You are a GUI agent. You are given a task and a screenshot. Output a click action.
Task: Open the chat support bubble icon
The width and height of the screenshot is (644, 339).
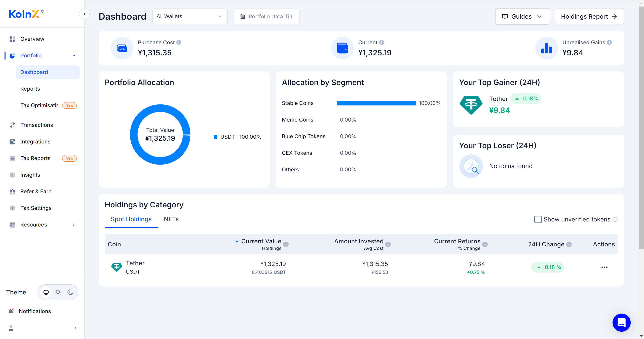tap(621, 322)
